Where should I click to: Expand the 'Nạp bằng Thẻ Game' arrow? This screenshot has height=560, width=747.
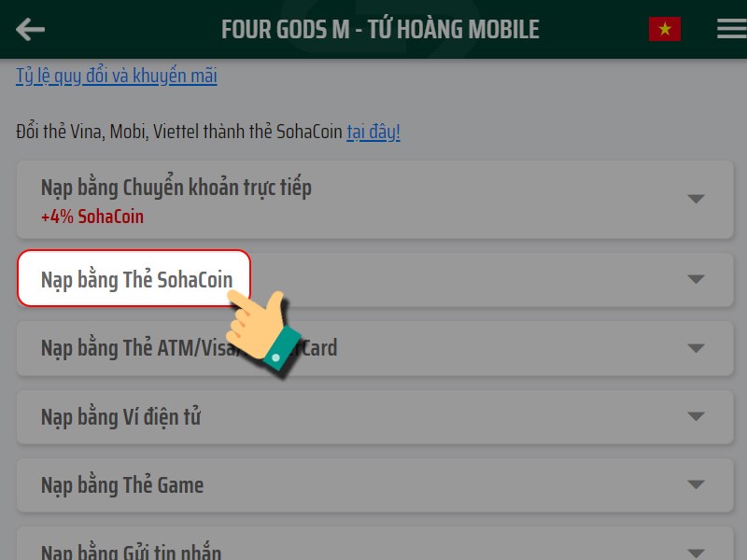coord(696,485)
